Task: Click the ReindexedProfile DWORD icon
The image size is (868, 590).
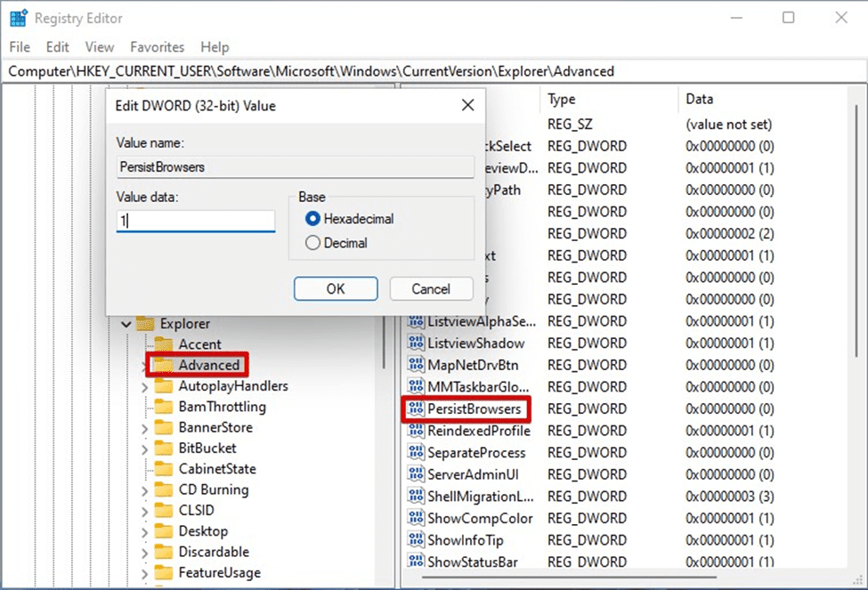Action: pyautogui.click(x=416, y=431)
